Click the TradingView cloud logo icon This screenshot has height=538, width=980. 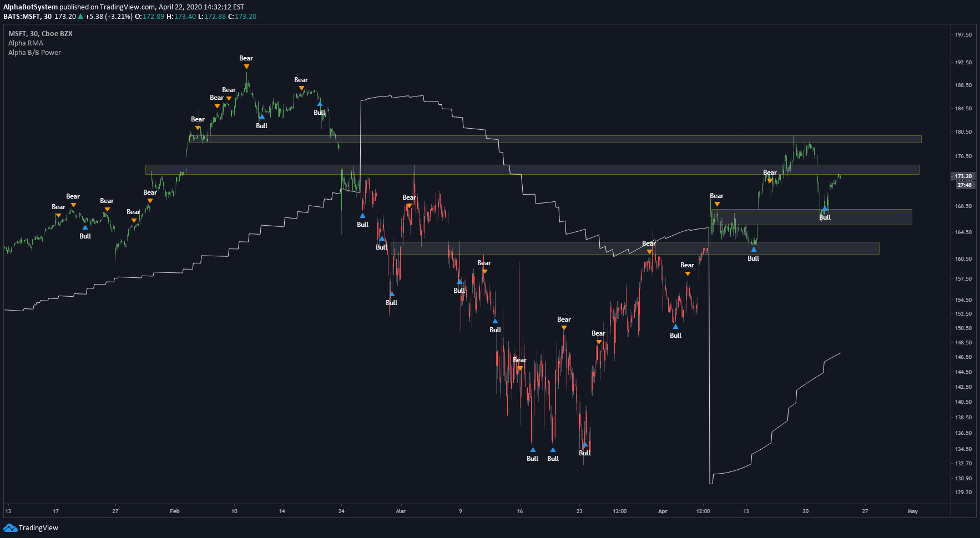click(10, 527)
